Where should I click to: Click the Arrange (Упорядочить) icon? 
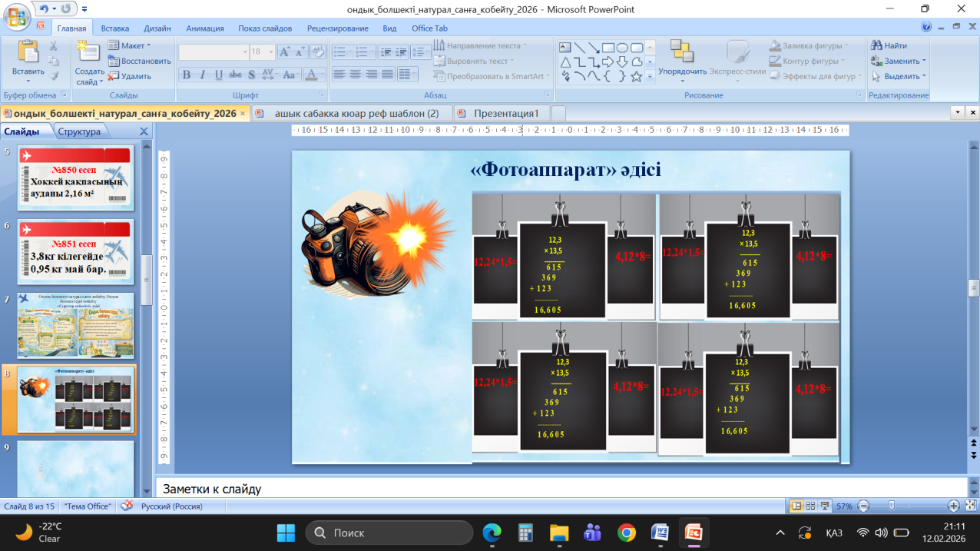682,51
